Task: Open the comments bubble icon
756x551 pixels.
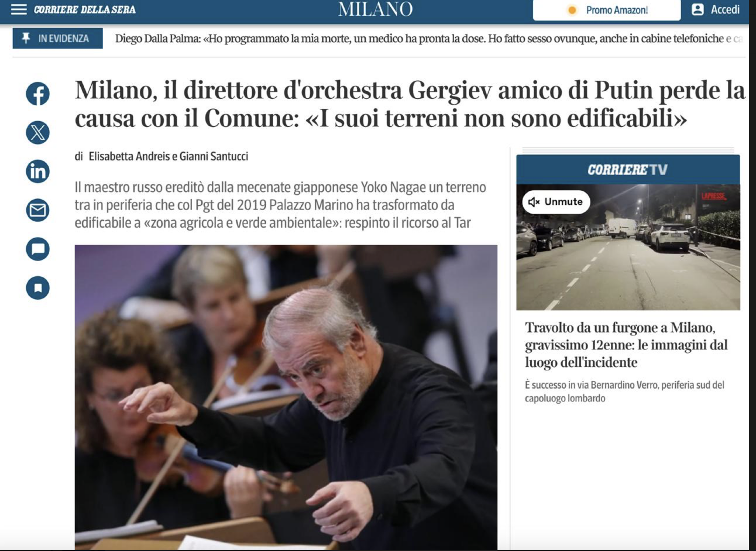Action: 38,249
